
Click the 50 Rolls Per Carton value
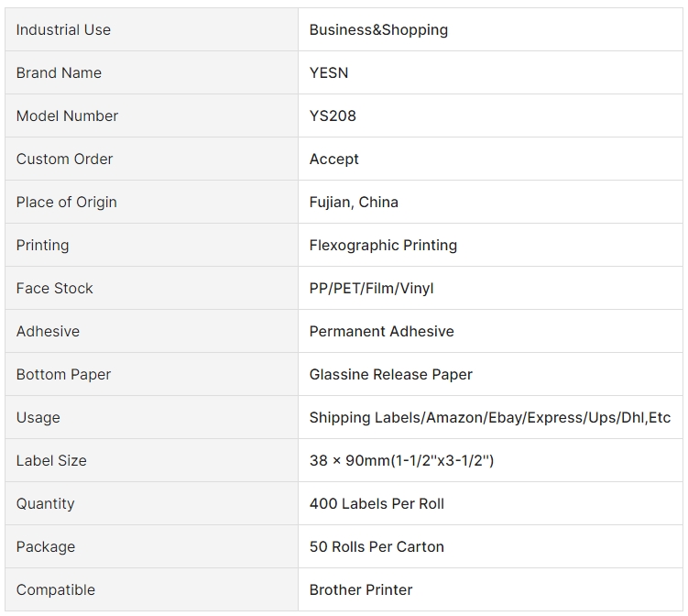(377, 547)
